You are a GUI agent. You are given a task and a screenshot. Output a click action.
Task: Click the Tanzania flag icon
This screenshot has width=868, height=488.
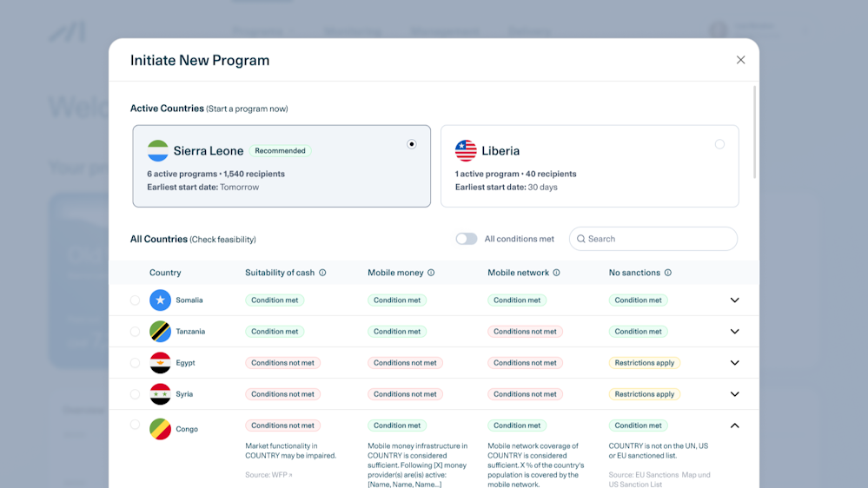[x=160, y=332]
